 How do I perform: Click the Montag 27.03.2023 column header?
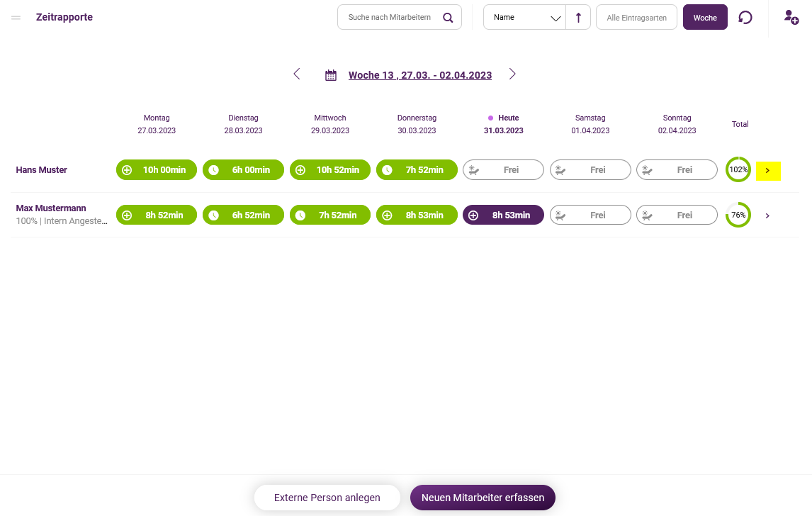click(x=157, y=124)
